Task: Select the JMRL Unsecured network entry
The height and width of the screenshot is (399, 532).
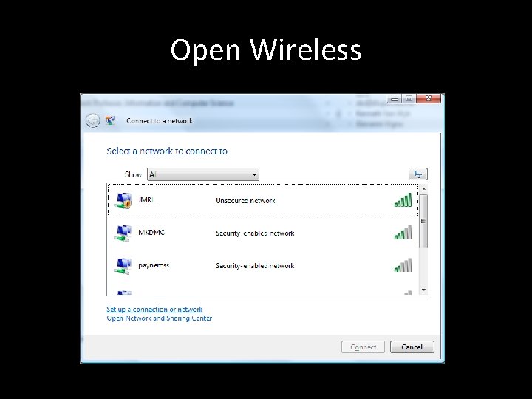Action: pyautogui.click(x=263, y=200)
